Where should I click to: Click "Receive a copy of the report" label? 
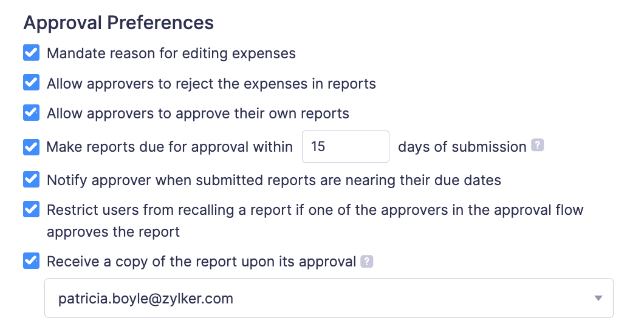(201, 262)
